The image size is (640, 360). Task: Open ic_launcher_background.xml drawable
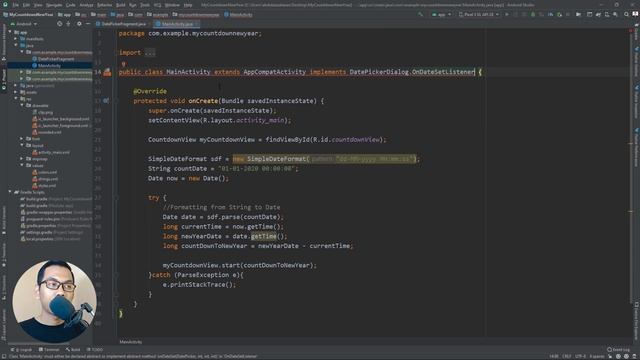coord(60,119)
